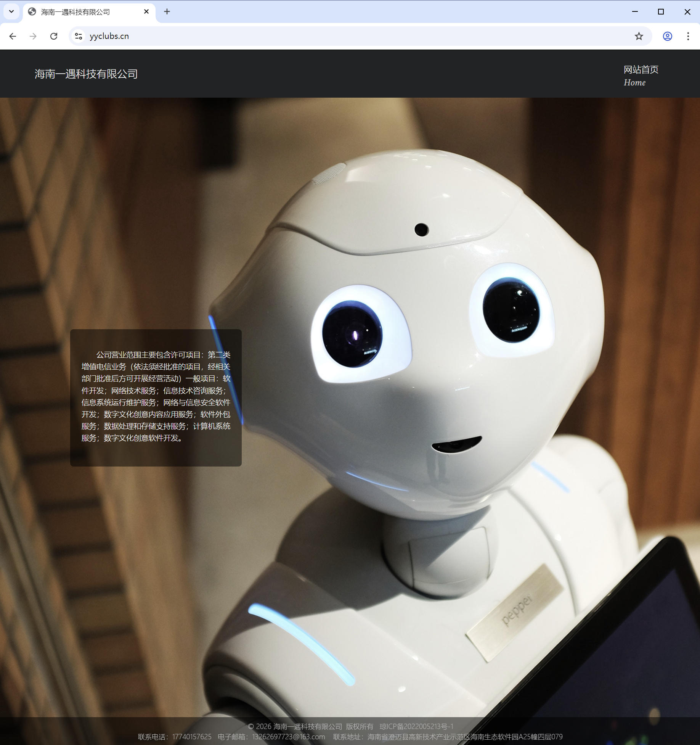Close the 海南一遇科技有限公司 tab
This screenshot has height=745, width=700.
tap(146, 12)
